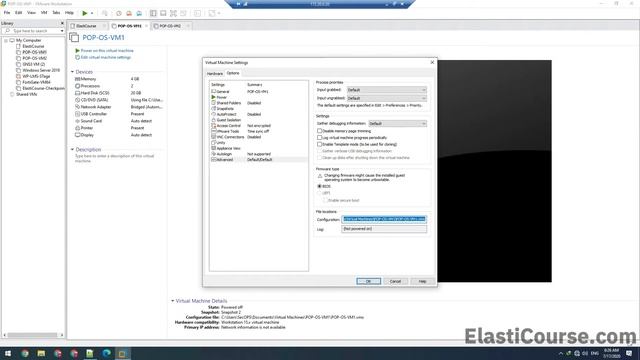Viewport: 640px width, 360px height.
Task: Open Windows Start menu
Action: tap(8, 353)
